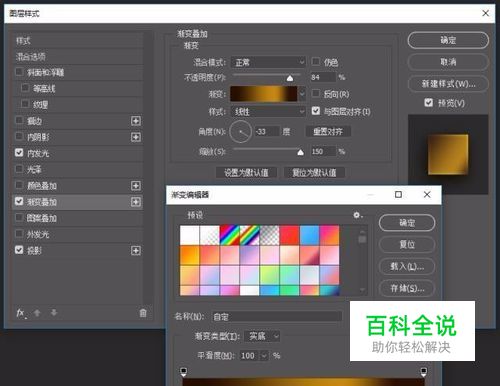Click the 角度 value field showing -33
The width and height of the screenshot is (500, 386).
tap(267, 132)
